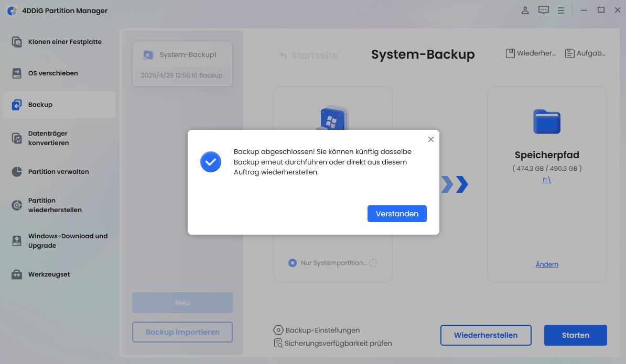Click the 2025/4/29 12:58:10 Backup timestamp
Screen dimensions: 626x364
181,75
